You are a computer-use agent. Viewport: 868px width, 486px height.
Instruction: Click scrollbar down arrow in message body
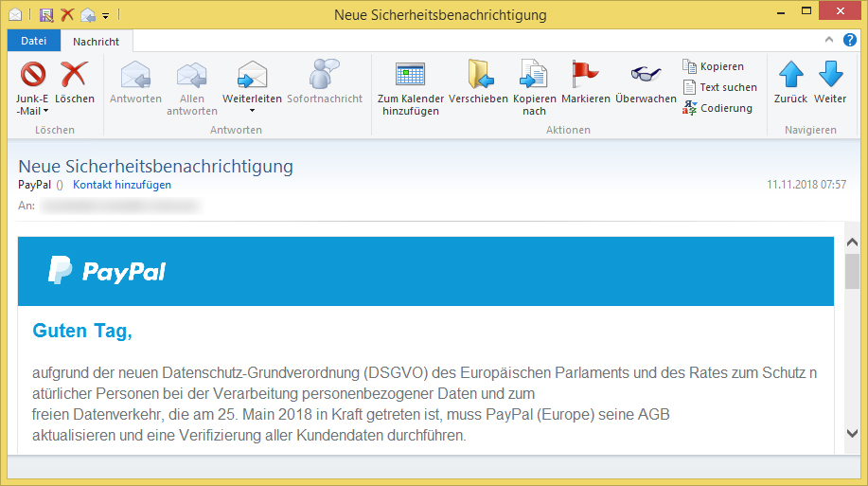click(852, 433)
